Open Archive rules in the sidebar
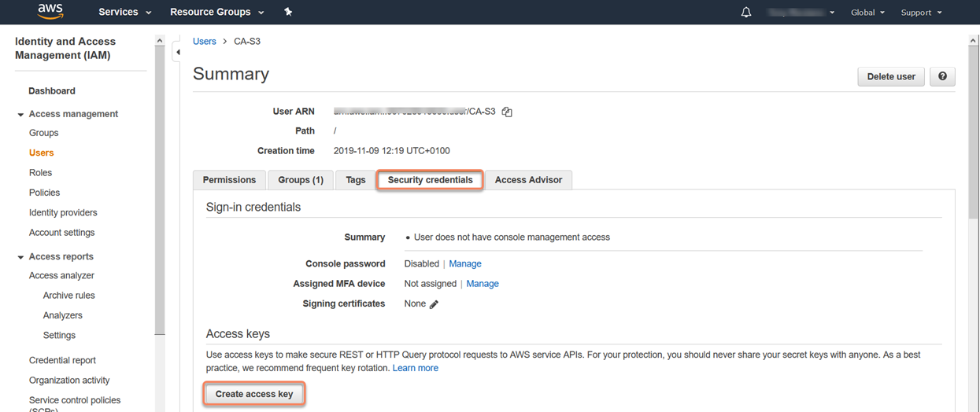The image size is (980, 412). (69, 296)
